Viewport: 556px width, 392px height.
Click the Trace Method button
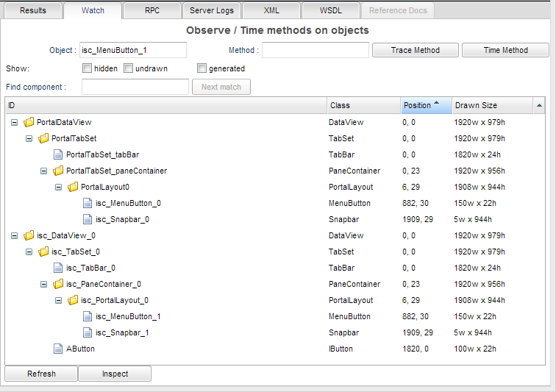pyautogui.click(x=415, y=50)
